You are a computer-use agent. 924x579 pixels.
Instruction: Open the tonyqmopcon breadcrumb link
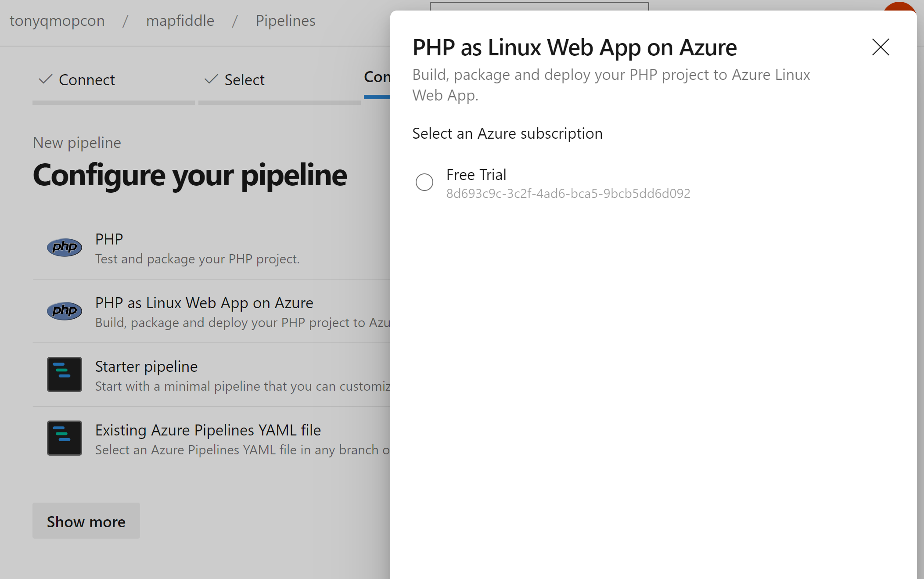[57, 21]
